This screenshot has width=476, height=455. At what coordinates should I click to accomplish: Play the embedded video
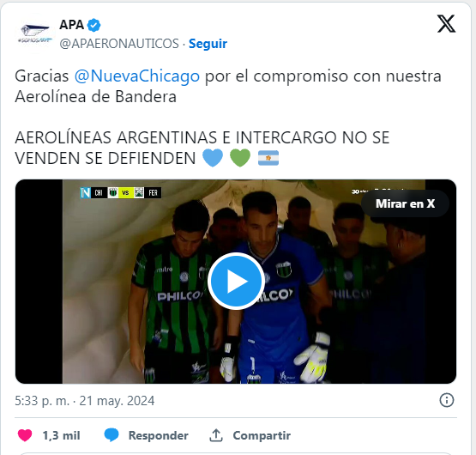click(x=236, y=281)
